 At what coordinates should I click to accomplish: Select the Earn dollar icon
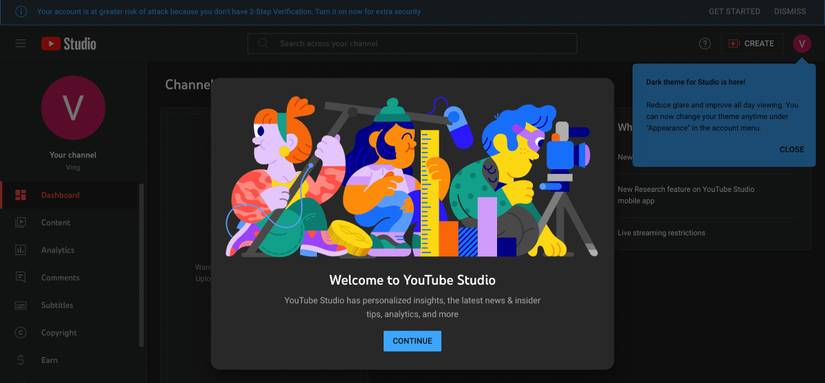pos(21,360)
